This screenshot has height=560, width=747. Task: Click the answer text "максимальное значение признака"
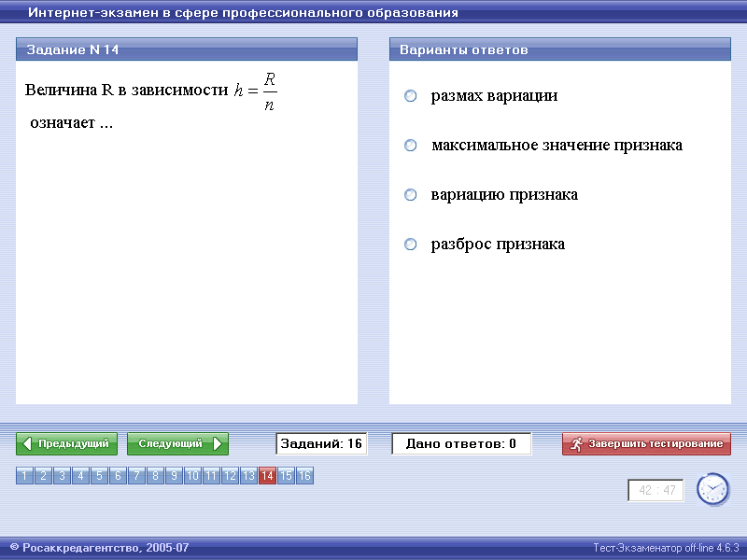(x=557, y=146)
